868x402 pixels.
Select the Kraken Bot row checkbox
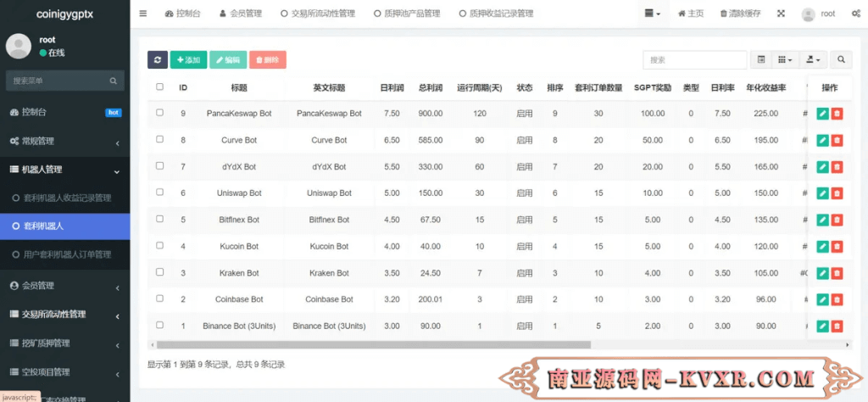click(x=159, y=273)
